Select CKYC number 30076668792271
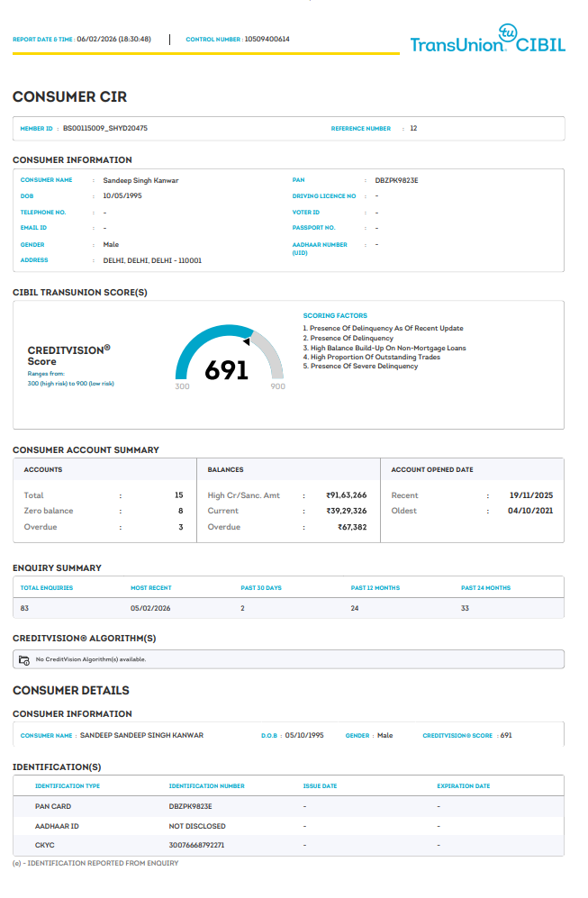Viewport: 588px width, 898px height. point(197,846)
